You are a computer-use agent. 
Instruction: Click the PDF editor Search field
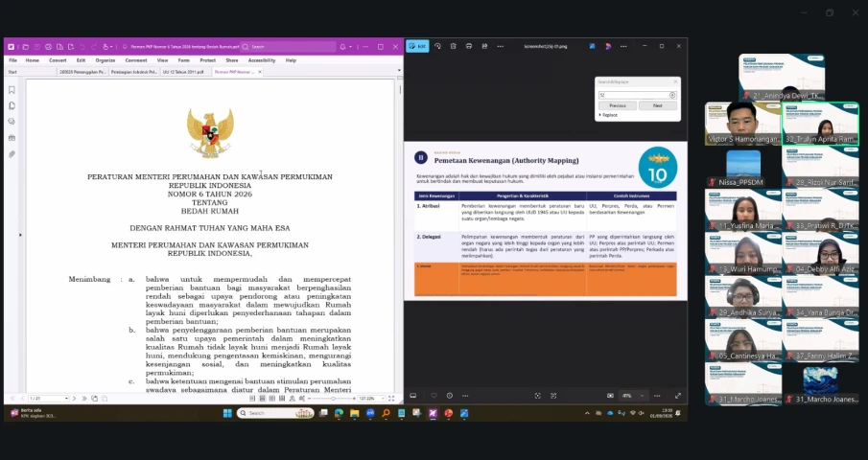288,47
